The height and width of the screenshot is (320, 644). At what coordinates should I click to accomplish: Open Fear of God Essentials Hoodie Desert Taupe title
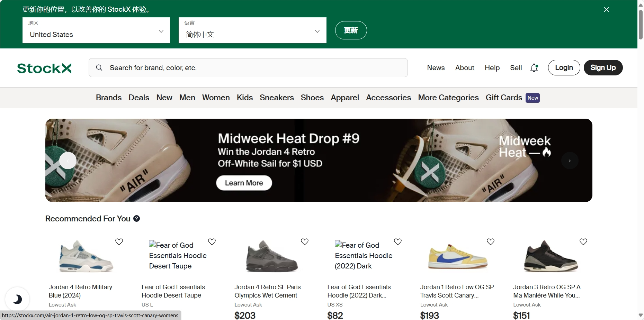173,291
